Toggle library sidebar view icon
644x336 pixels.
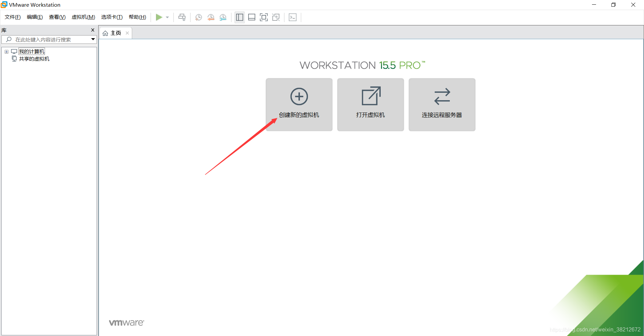pos(239,17)
